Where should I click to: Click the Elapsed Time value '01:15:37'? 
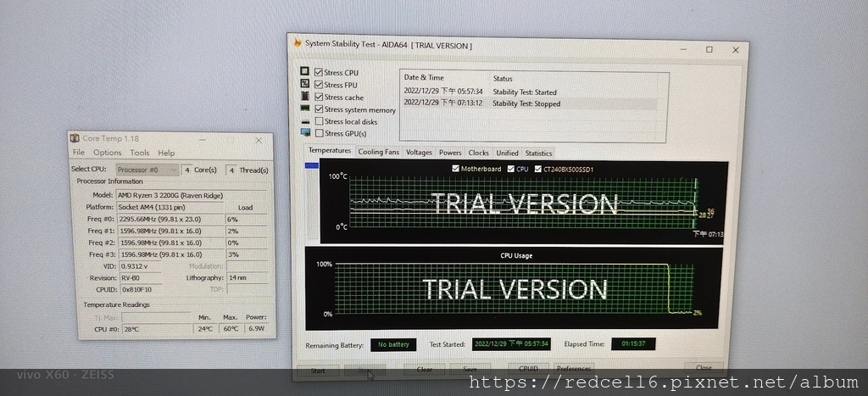click(x=633, y=343)
